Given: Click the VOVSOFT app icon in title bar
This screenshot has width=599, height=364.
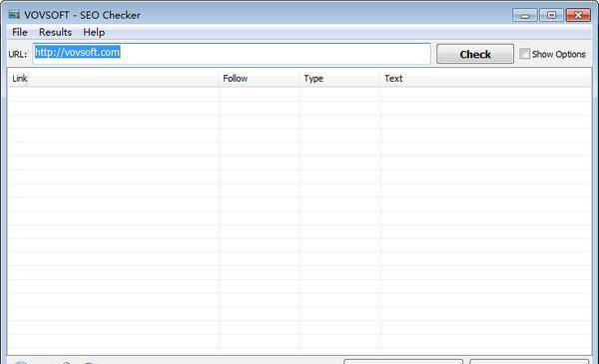Looking at the screenshot, I should pos(14,15).
